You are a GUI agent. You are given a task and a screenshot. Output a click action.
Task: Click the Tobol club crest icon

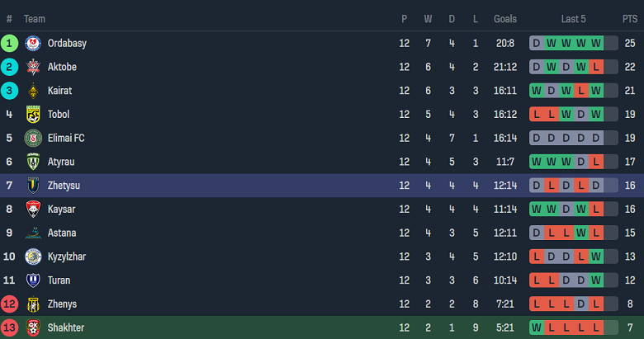click(33, 115)
